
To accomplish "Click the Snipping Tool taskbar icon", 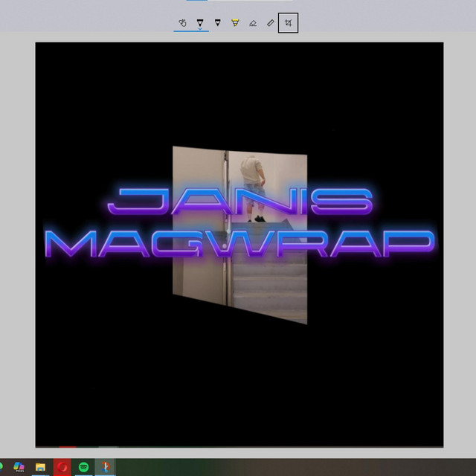I will click(106, 467).
